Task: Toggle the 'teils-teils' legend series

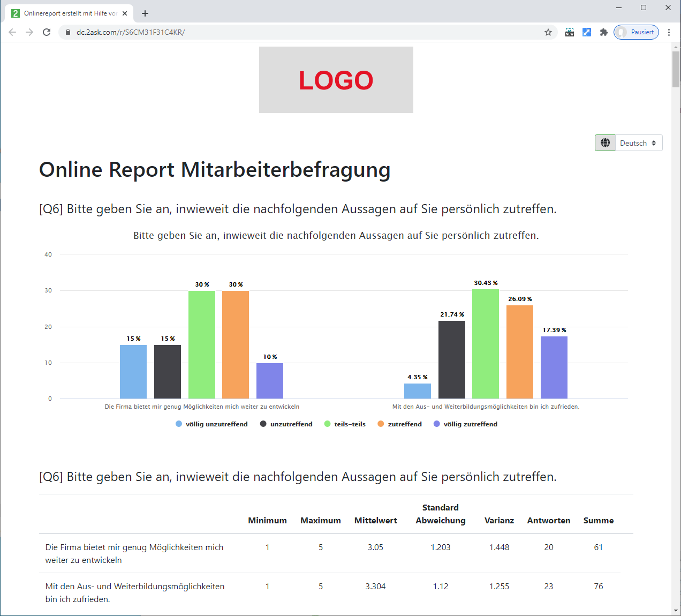Action: [x=345, y=424]
